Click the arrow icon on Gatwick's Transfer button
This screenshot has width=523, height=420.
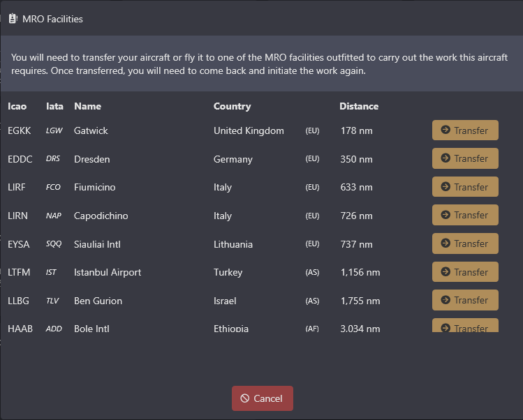tap(445, 130)
